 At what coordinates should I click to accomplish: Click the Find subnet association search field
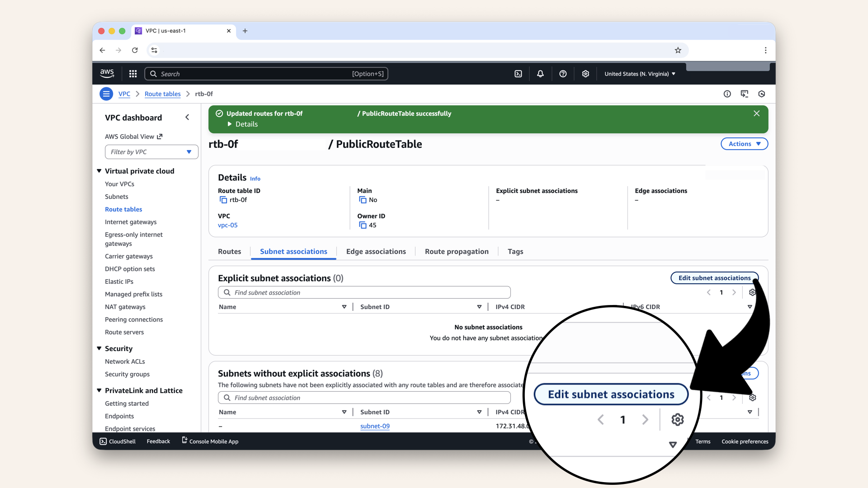[364, 292]
